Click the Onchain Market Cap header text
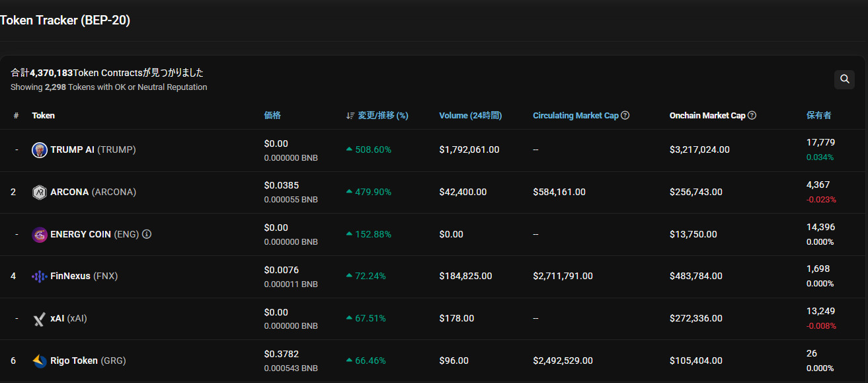This screenshot has width=868, height=383. pyautogui.click(x=707, y=115)
